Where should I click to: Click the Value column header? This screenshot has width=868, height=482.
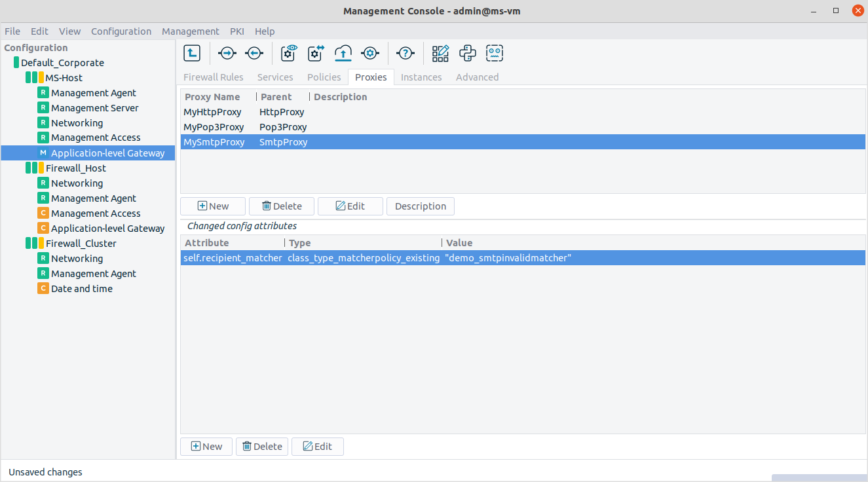point(459,243)
